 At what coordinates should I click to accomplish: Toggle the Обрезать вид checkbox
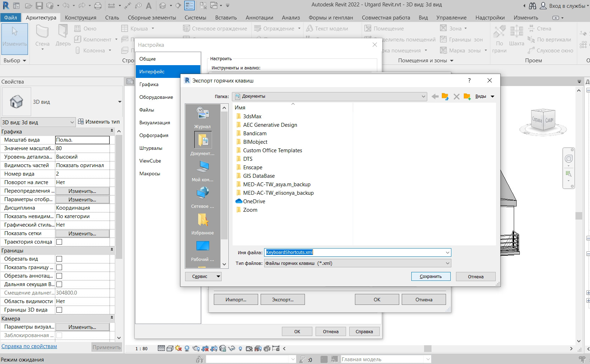(59, 259)
